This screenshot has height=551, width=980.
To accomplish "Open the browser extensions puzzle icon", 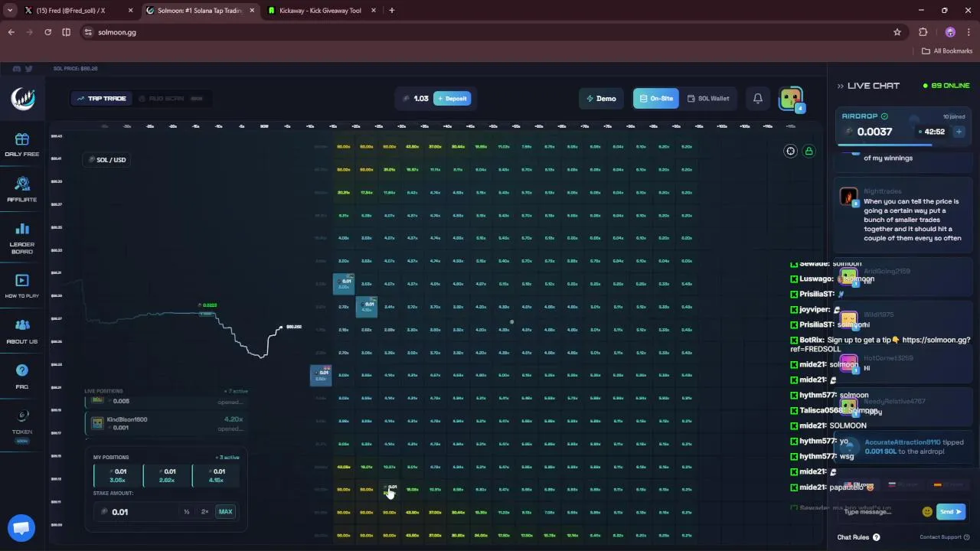I will 923,32.
